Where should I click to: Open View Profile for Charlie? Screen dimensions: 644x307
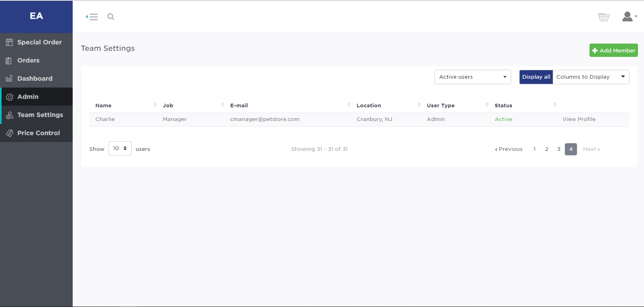coord(579,119)
